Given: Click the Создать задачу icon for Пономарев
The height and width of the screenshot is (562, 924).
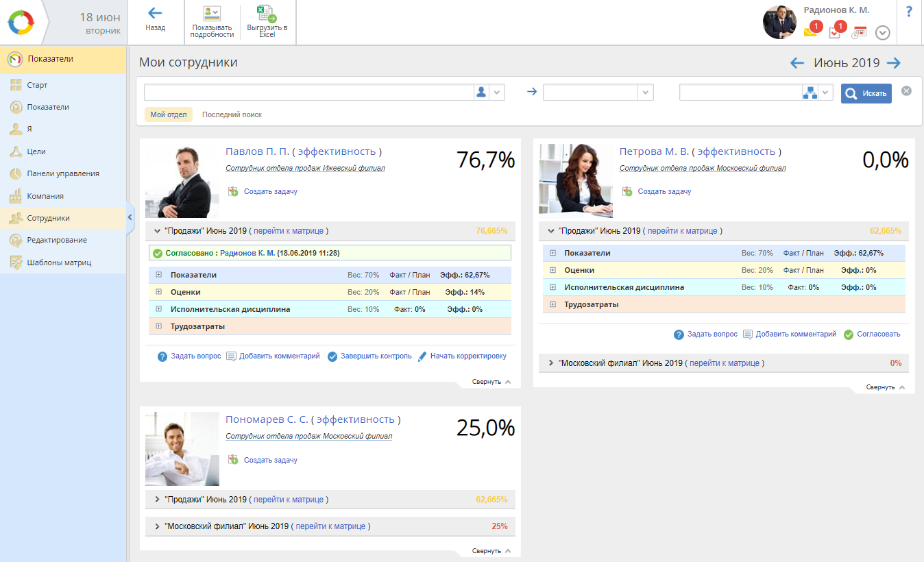Looking at the screenshot, I should tap(233, 460).
